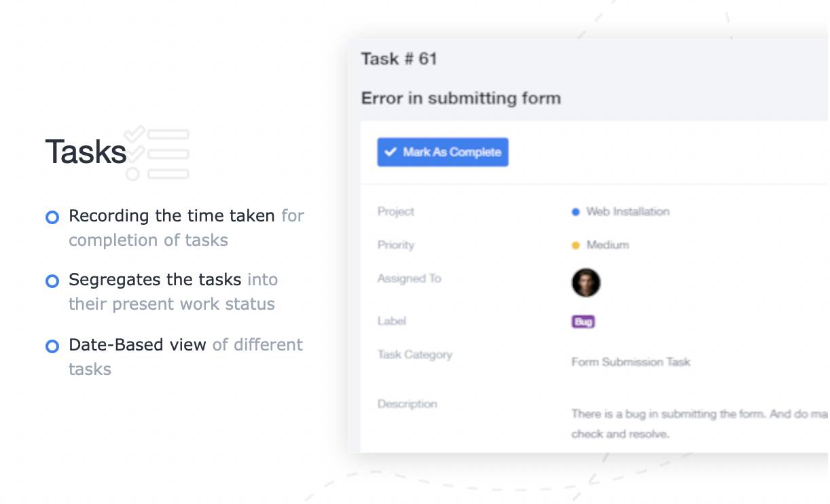830x504 pixels.
Task: Click the blue Web Installation project dot
Action: pyautogui.click(x=575, y=212)
